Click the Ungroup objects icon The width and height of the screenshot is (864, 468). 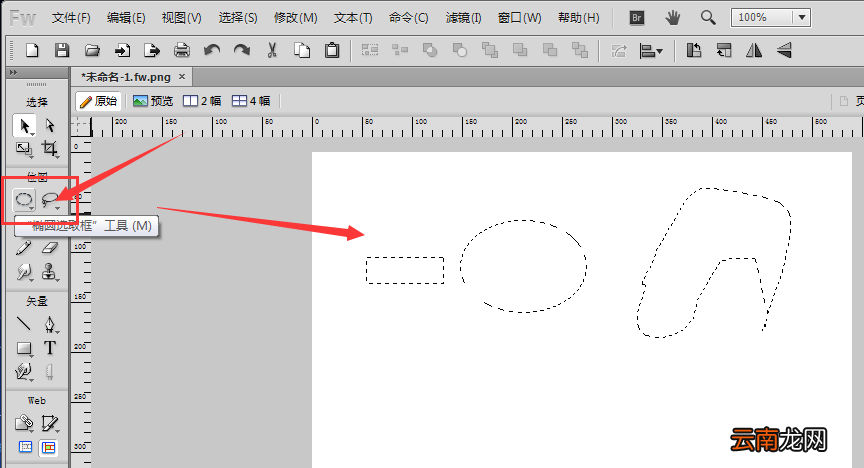[x=400, y=51]
